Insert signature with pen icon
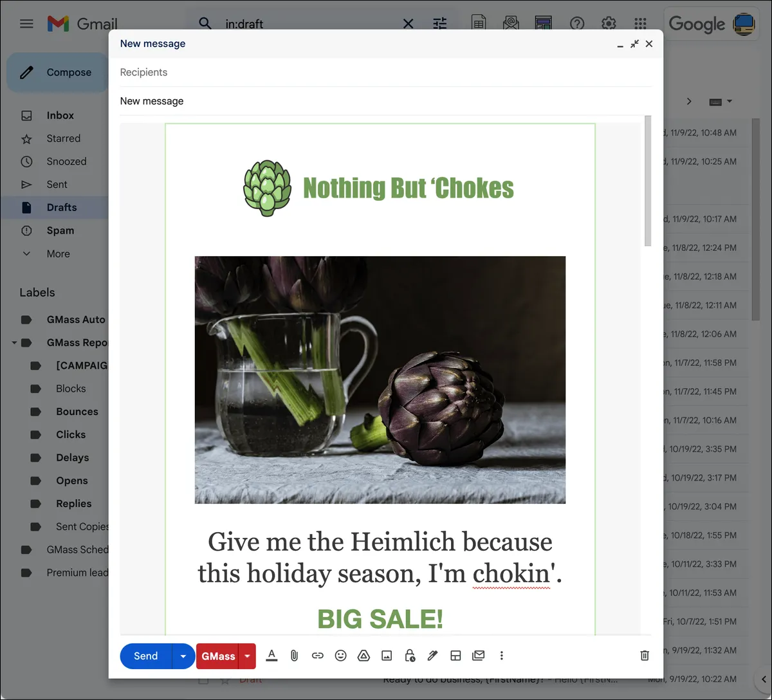Image resolution: width=772 pixels, height=700 pixels. pyautogui.click(x=432, y=656)
